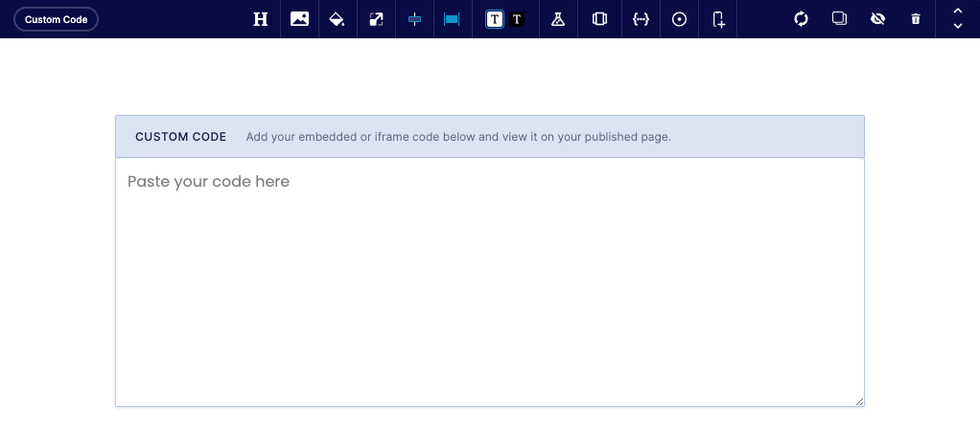Select the dark text T option
The width and height of the screenshot is (980, 432).
click(517, 19)
